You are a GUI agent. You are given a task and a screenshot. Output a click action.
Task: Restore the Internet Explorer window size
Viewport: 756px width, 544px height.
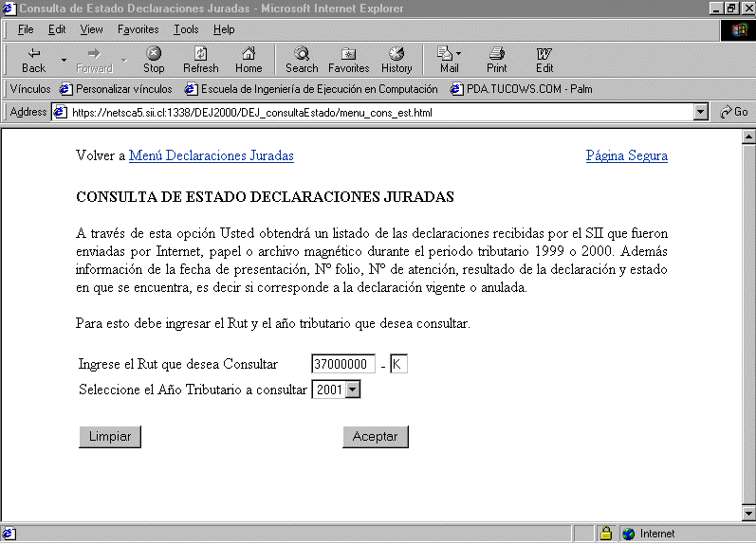point(732,9)
